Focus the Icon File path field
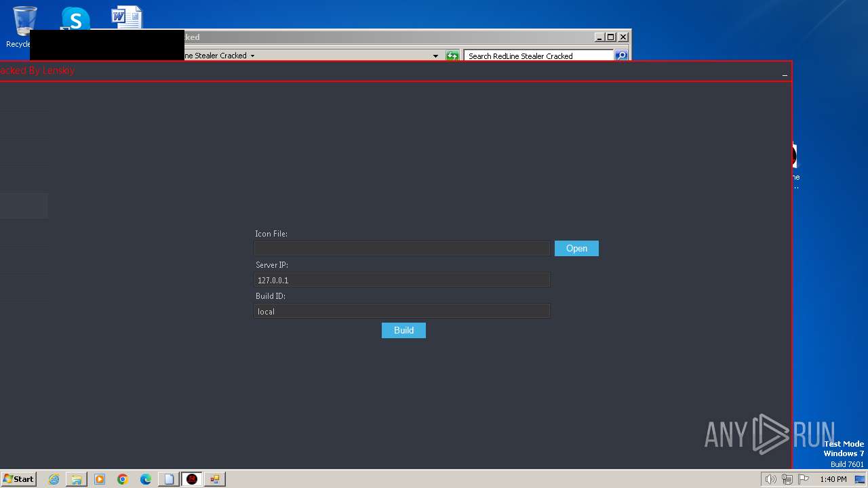Image resolution: width=868 pixels, height=488 pixels. (x=402, y=249)
